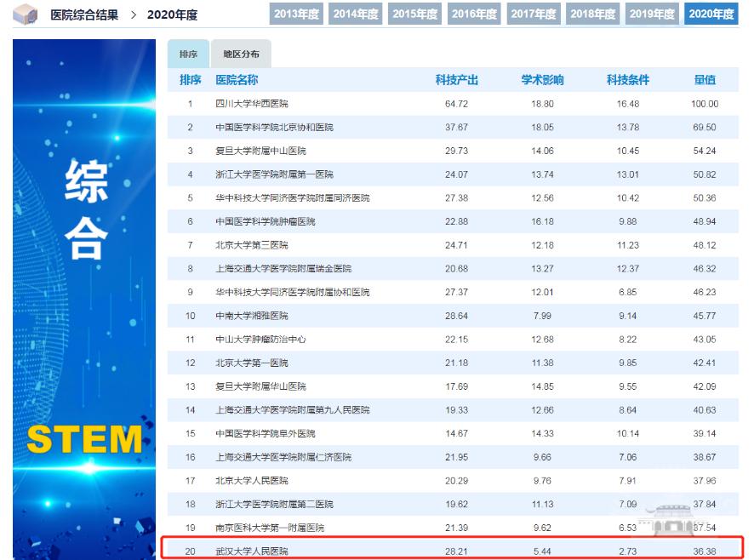Switch to the 2017年度 results
Screen dimensions: 754x560
tap(534, 14)
